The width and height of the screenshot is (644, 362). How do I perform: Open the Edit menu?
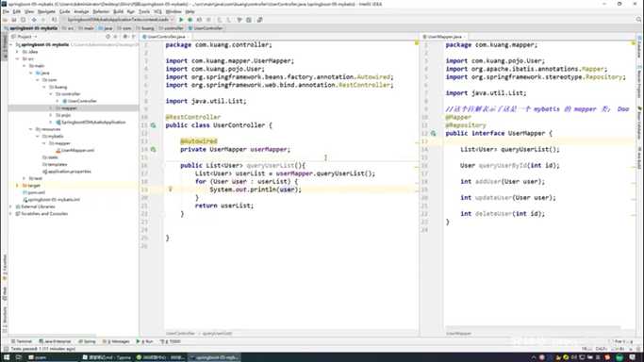[x=16, y=11]
